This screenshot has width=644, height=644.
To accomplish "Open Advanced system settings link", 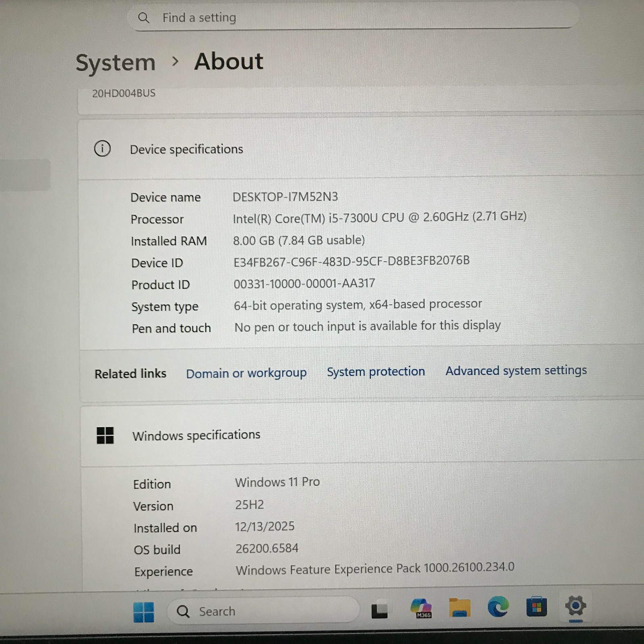I will click(x=516, y=370).
